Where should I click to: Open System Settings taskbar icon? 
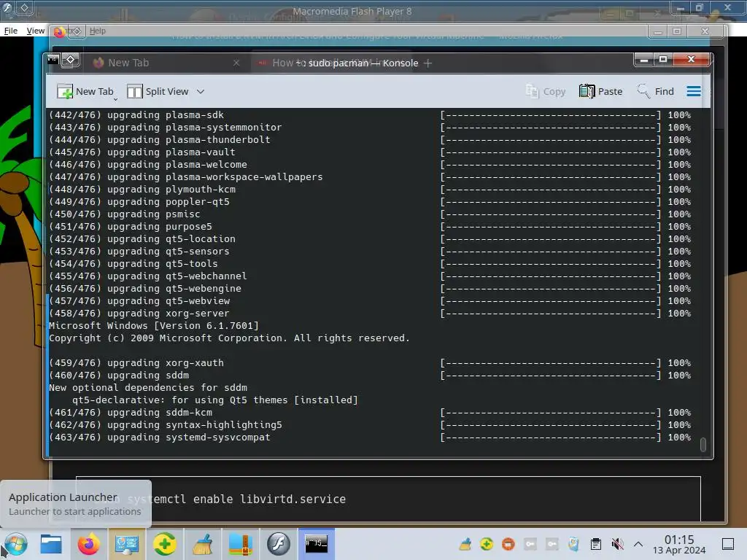127,544
